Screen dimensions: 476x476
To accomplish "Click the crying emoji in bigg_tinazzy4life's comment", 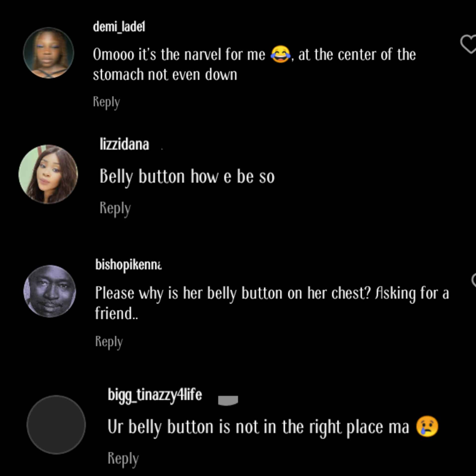I will point(427,427).
